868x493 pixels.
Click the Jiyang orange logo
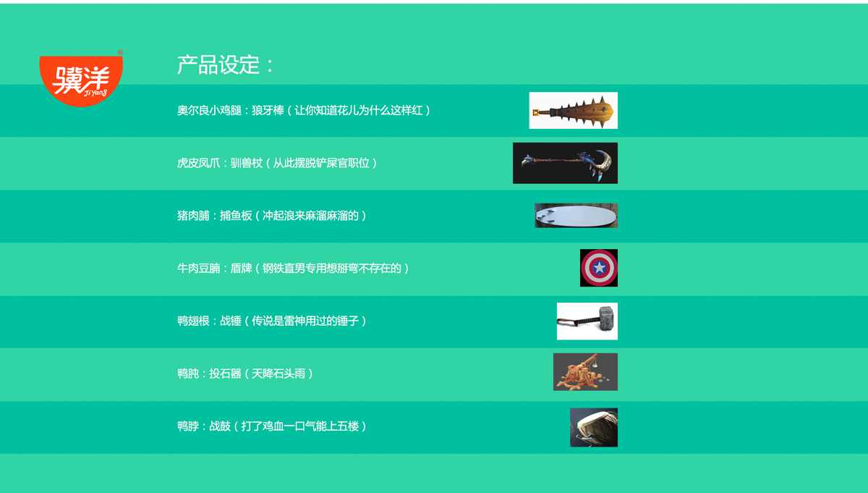(81, 79)
